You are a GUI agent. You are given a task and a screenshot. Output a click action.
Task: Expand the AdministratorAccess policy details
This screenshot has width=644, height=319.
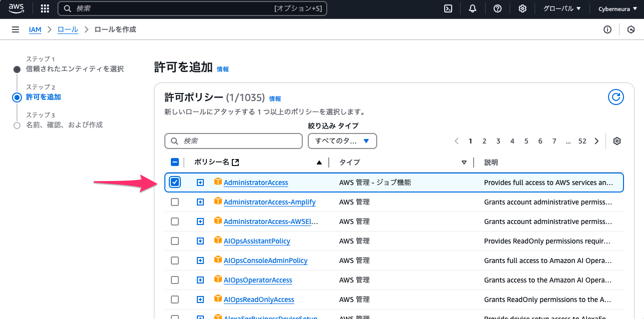pyautogui.click(x=200, y=182)
